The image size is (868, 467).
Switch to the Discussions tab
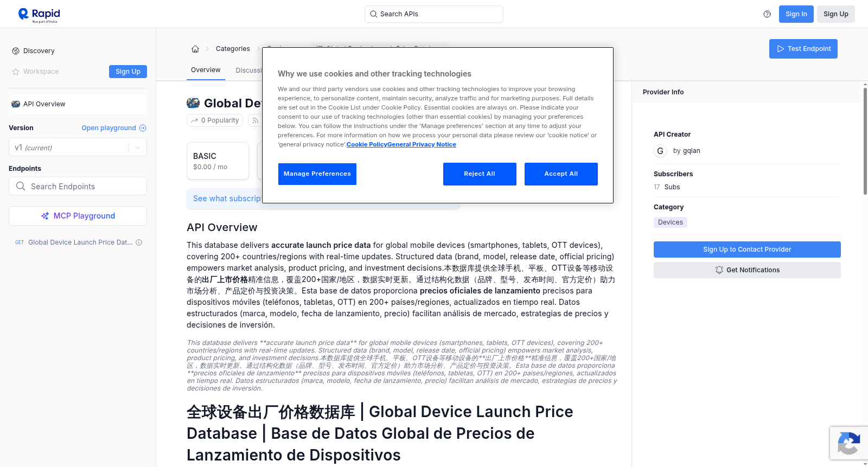[x=249, y=71]
